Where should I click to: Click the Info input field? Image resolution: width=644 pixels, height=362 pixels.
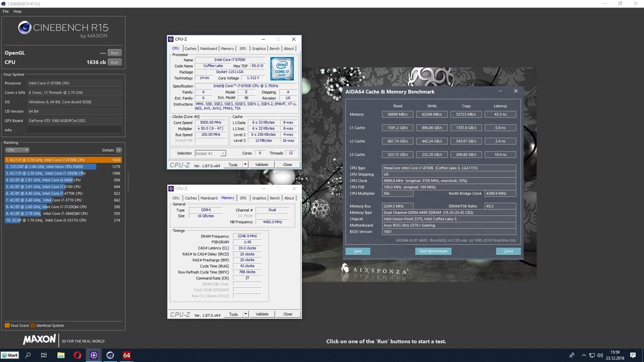click(74, 130)
